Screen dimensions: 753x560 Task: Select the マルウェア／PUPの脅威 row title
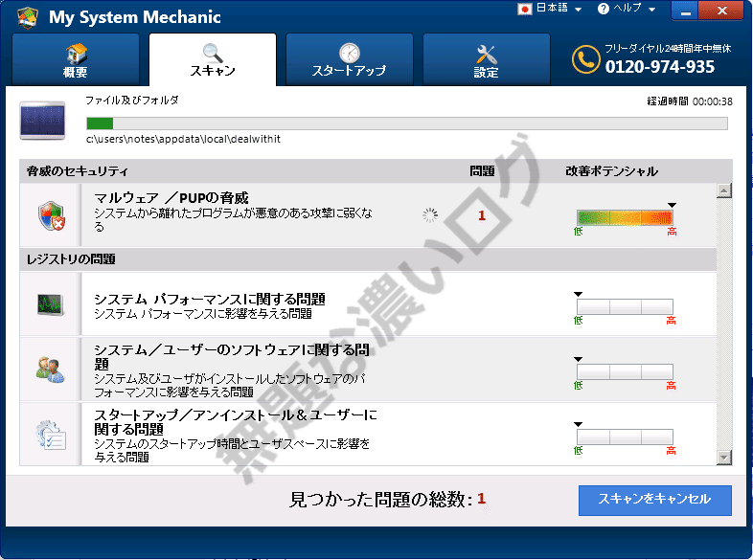tap(171, 198)
